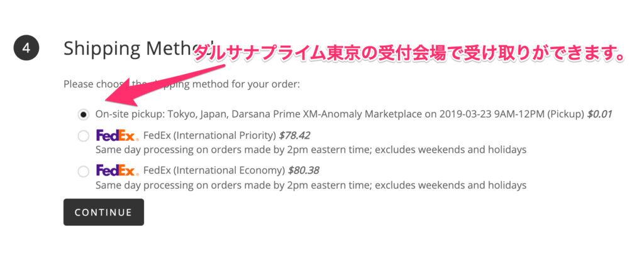Viewport: 644px width, 262px height.
Task: Click the CONTINUE button
Action: 104,212
